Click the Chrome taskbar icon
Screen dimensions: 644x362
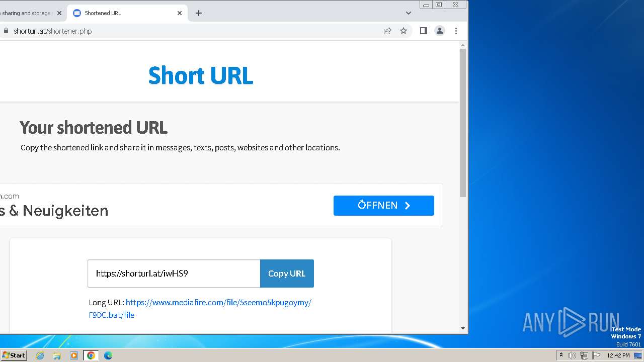(91, 355)
